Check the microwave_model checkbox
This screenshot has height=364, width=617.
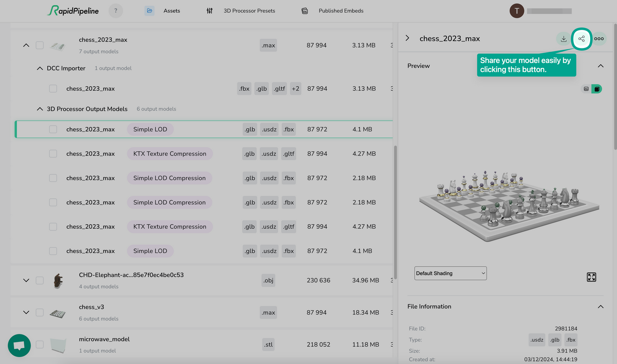pyautogui.click(x=40, y=345)
